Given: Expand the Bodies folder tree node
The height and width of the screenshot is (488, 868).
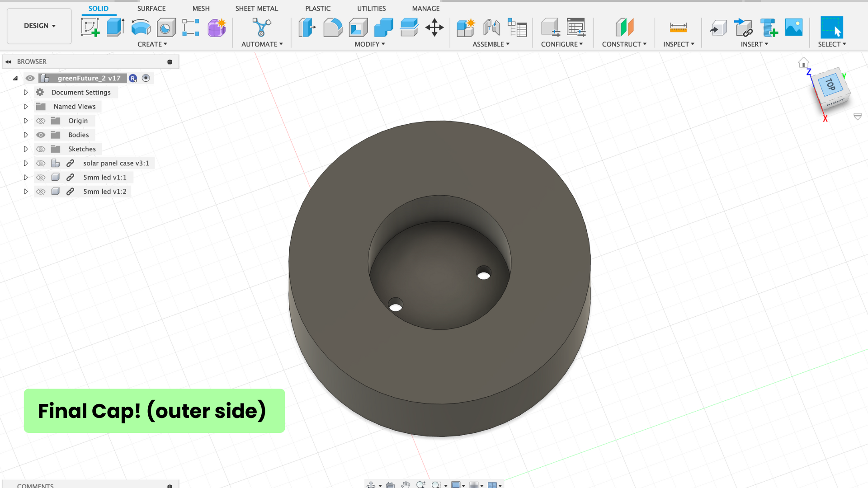Looking at the screenshot, I should click(26, 135).
